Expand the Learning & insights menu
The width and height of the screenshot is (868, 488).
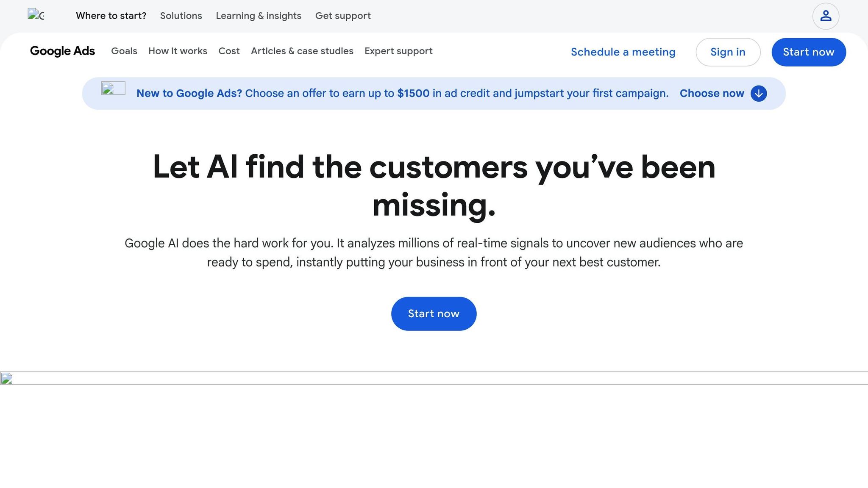[259, 16]
